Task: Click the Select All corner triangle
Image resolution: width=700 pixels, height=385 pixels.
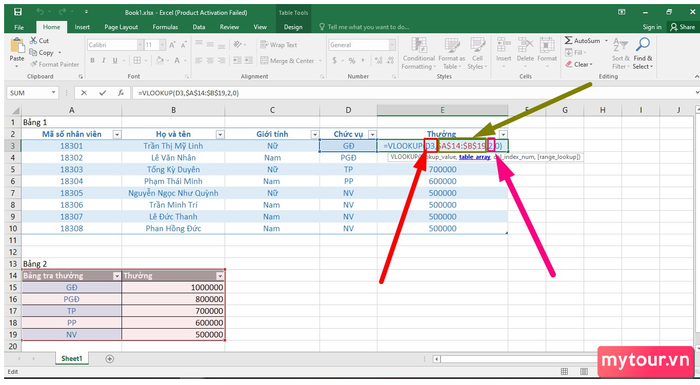Action: (x=15, y=110)
